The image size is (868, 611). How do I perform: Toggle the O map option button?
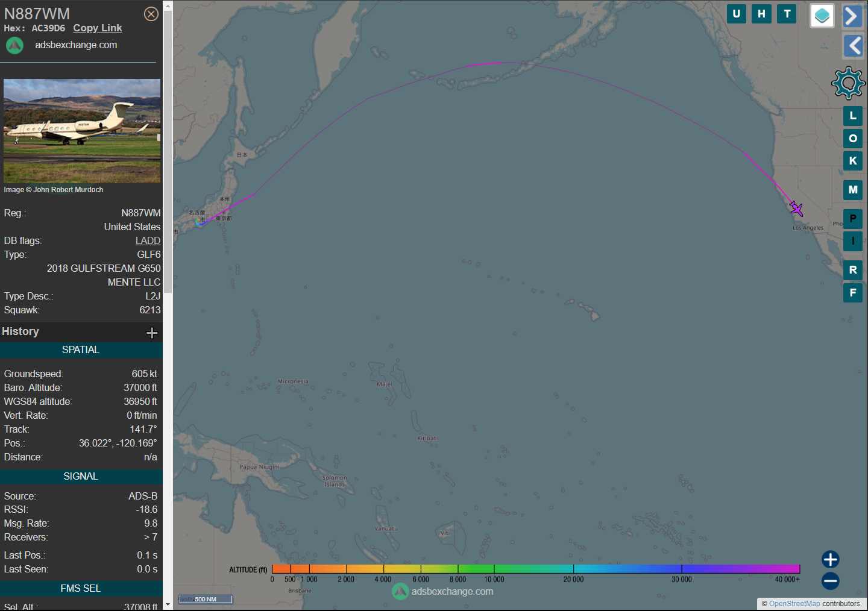(x=853, y=139)
